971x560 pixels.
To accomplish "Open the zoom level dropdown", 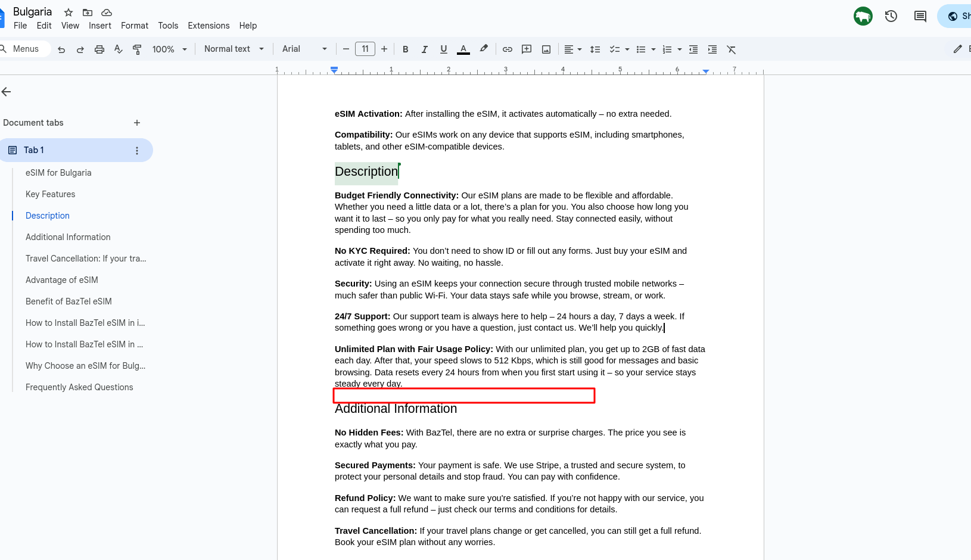I will 169,49.
